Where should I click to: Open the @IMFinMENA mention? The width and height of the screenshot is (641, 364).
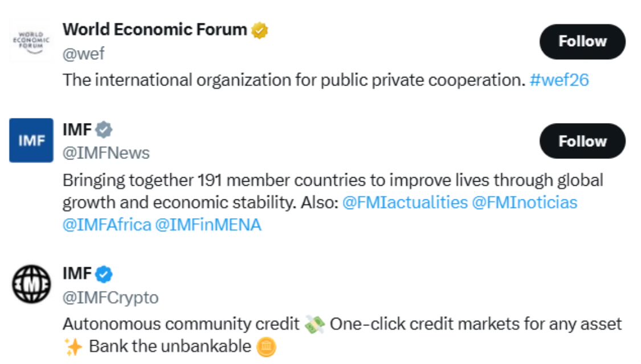point(208,225)
